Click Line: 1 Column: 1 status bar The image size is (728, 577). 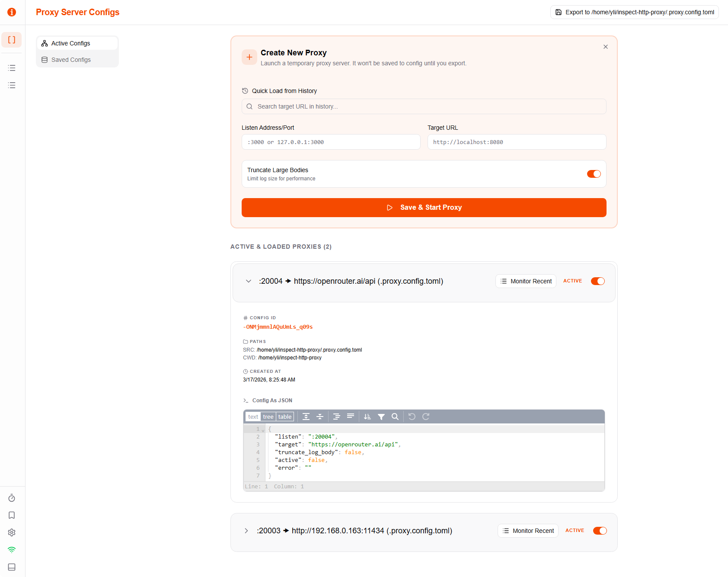(x=424, y=487)
